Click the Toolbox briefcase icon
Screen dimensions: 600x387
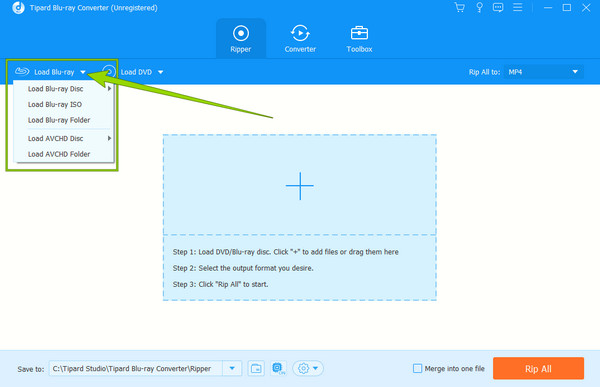[x=359, y=33]
